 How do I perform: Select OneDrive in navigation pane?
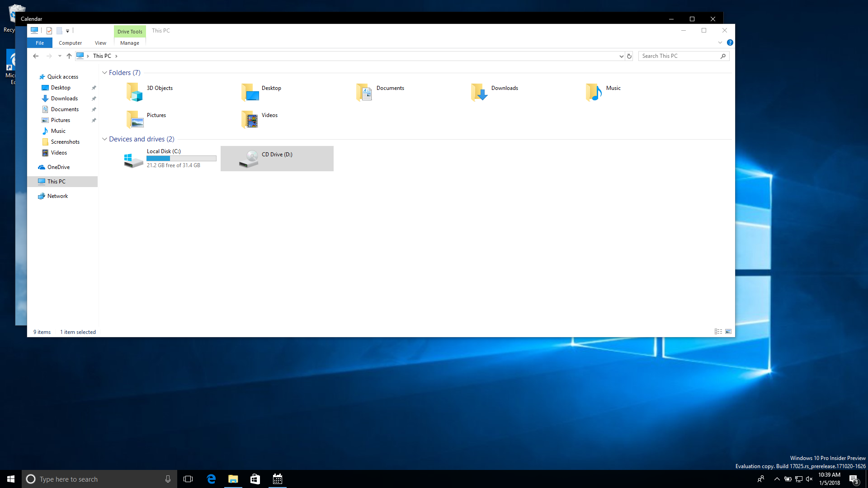pos(58,167)
